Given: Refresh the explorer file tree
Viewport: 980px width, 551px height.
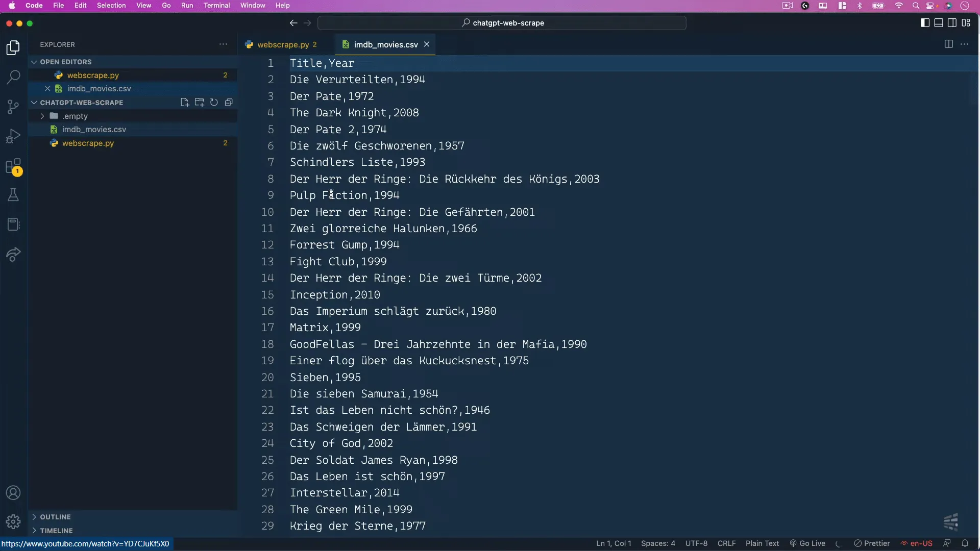Looking at the screenshot, I should (214, 103).
